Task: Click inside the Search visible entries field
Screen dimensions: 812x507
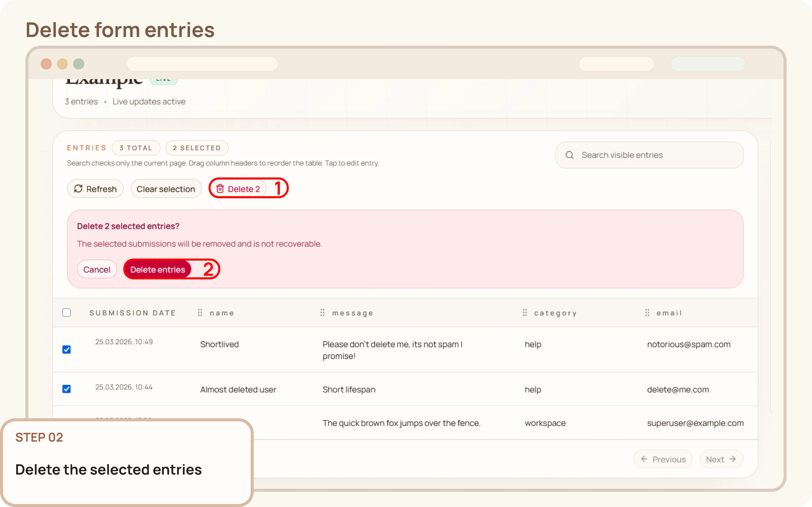Action: [637, 155]
